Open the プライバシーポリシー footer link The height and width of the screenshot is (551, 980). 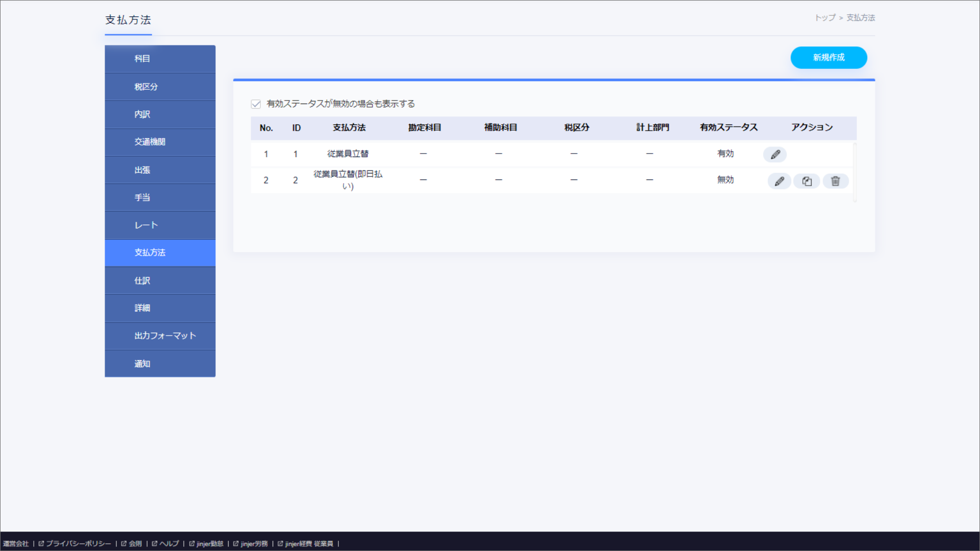tap(78, 544)
